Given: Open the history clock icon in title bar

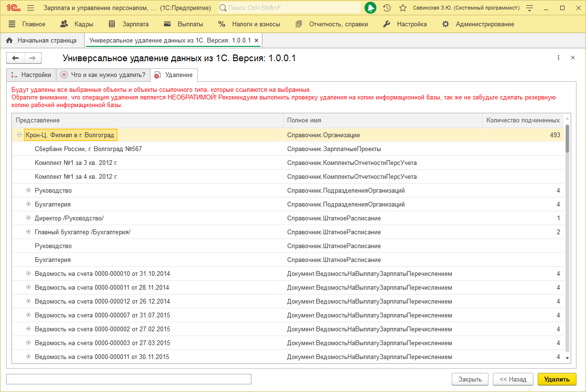Looking at the screenshot, I should (387, 8).
